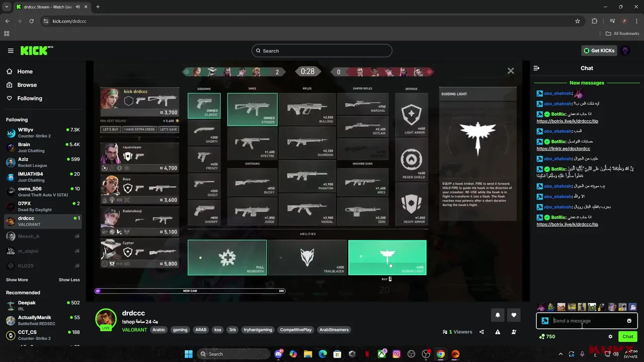Open W1llyv channel in Following list
This screenshot has width=644, height=362.
(x=43, y=133)
